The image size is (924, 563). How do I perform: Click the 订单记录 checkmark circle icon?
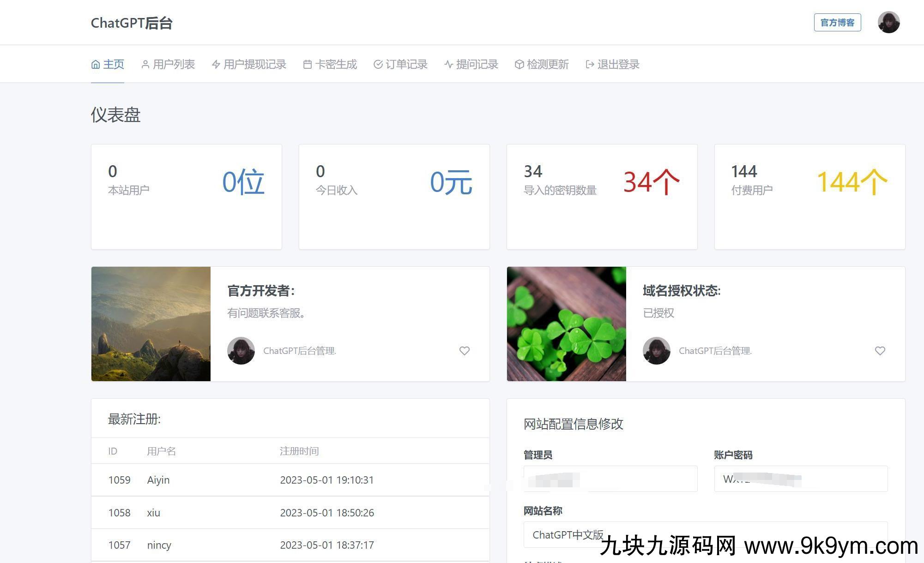378,65
